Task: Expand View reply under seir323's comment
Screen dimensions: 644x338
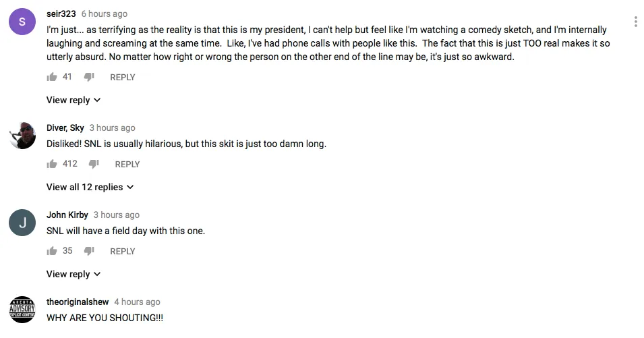Action: coord(73,100)
